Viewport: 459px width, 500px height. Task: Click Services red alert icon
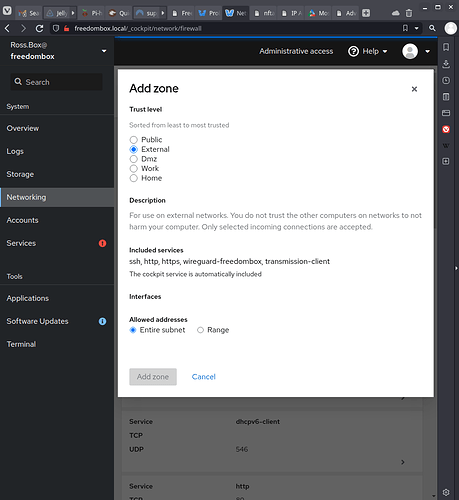pyautogui.click(x=102, y=243)
